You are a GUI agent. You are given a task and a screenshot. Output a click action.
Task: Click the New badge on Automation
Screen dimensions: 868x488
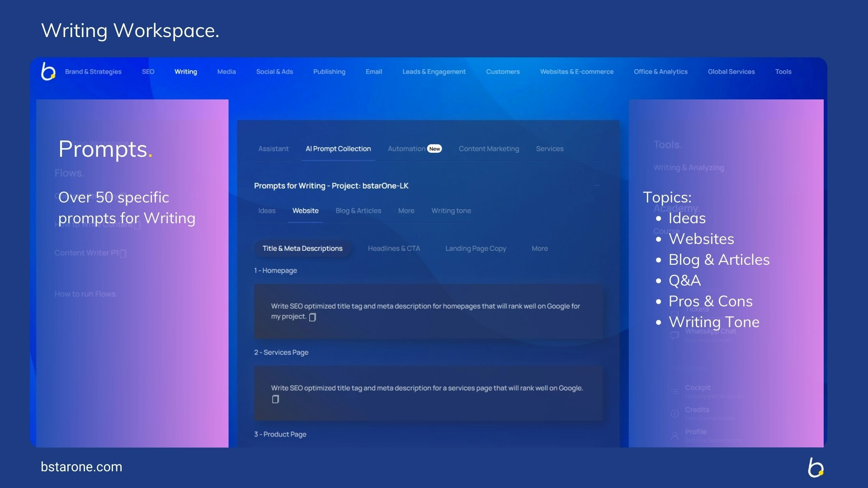[x=434, y=149]
